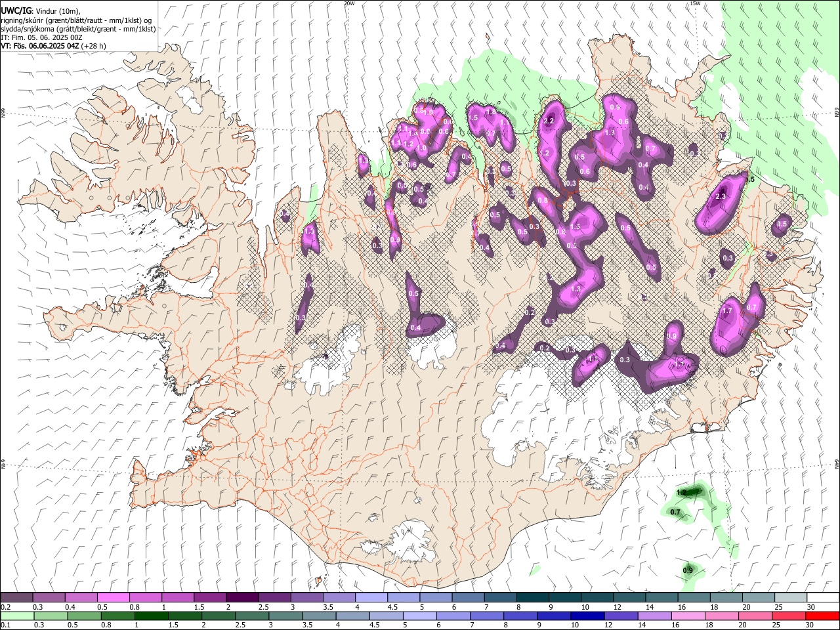840x630 pixels.
Task: Click the UWC/IG title text
Action: 16,11
